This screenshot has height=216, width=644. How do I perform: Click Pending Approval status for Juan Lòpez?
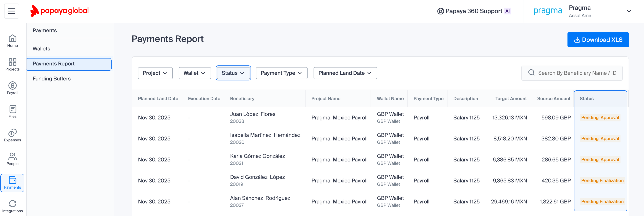[600, 118]
